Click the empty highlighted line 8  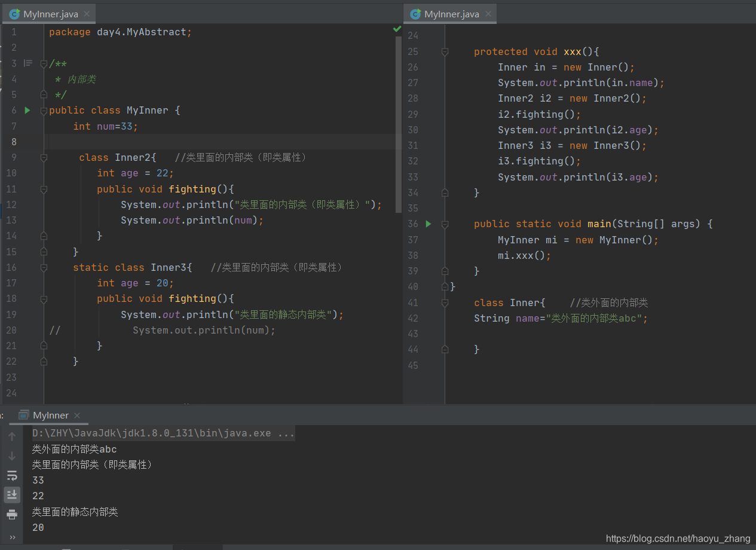click(x=222, y=142)
